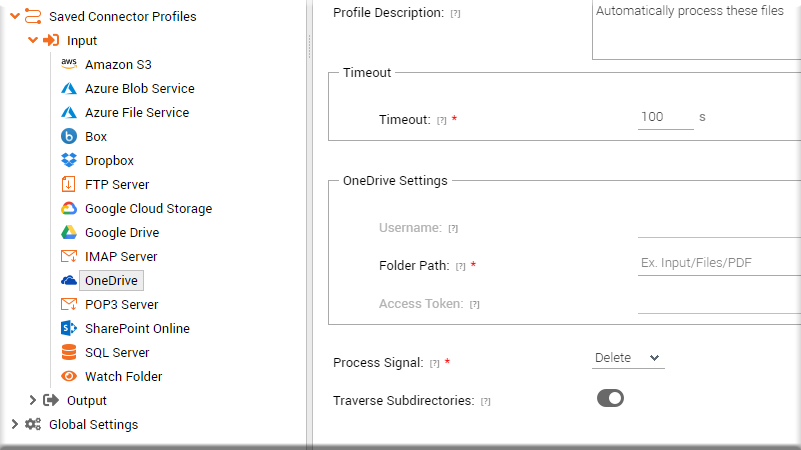Screen dimensions: 801x450
Task: Click the SharePoint Online icon
Action: 69,328
